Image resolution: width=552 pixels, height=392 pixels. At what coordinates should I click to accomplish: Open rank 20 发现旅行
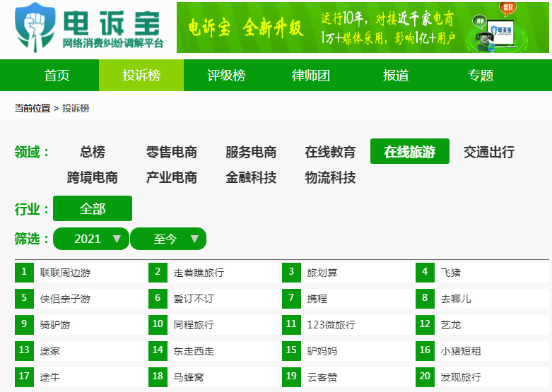tap(461, 377)
